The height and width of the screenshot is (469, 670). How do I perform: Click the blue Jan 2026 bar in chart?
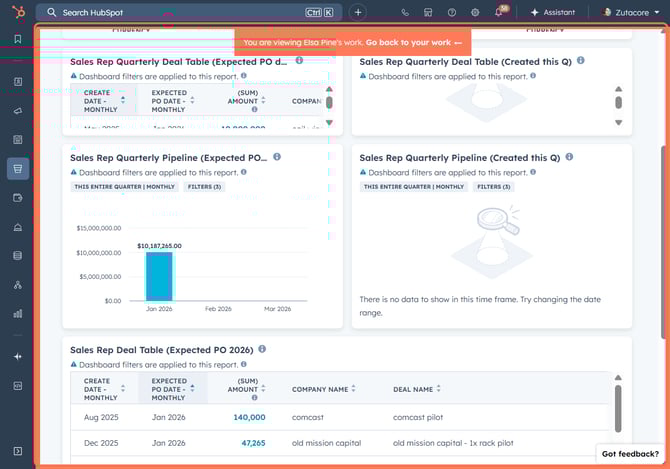[158, 275]
